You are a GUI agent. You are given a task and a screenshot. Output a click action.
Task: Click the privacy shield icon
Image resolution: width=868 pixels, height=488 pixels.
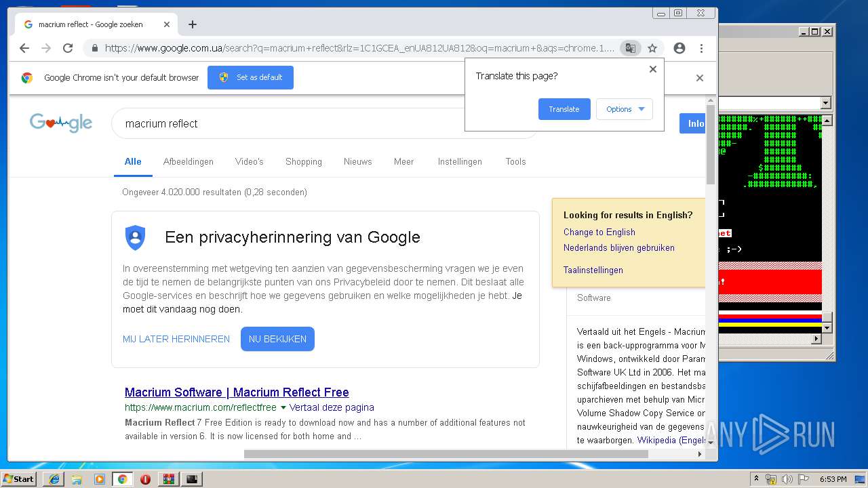(x=136, y=237)
